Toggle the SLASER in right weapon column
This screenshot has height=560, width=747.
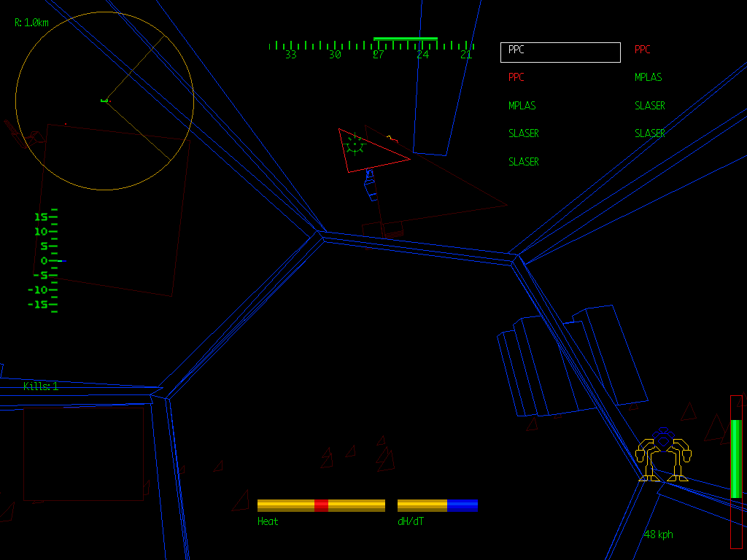649,105
